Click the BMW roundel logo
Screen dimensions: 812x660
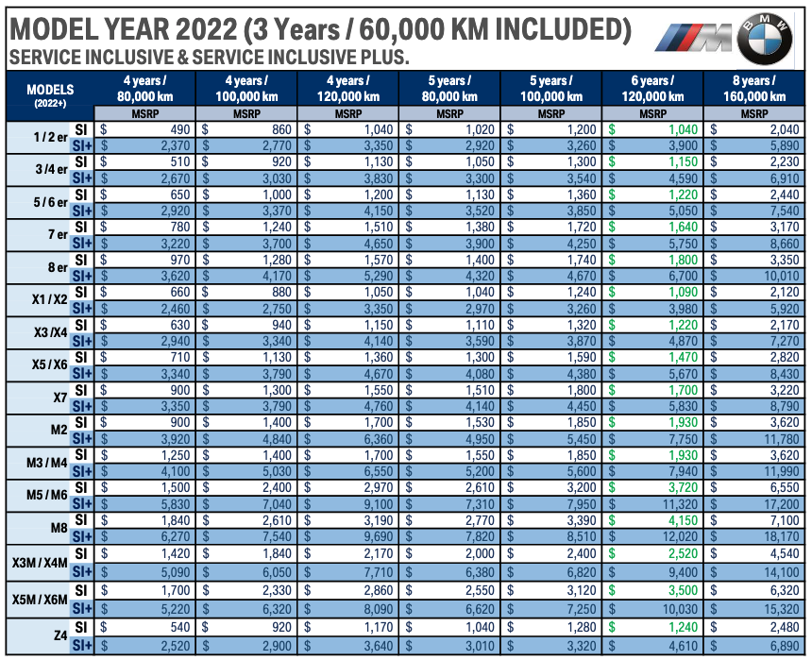pyautogui.click(x=765, y=39)
